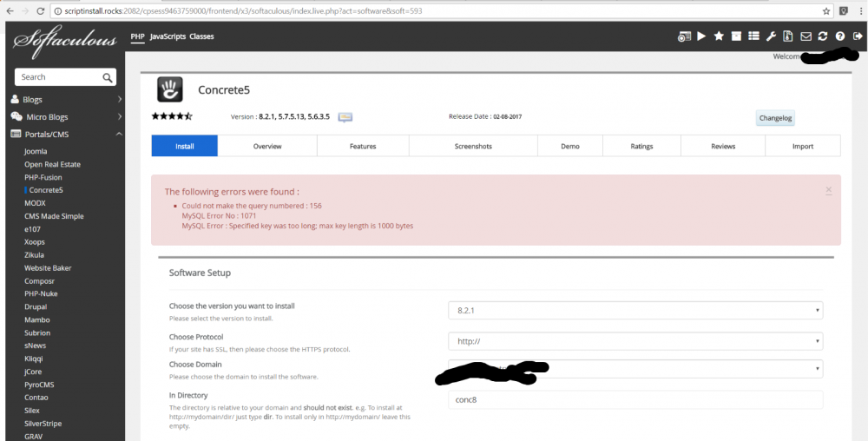Bookmark this page with star icon
868x441 pixels.
coord(826,10)
